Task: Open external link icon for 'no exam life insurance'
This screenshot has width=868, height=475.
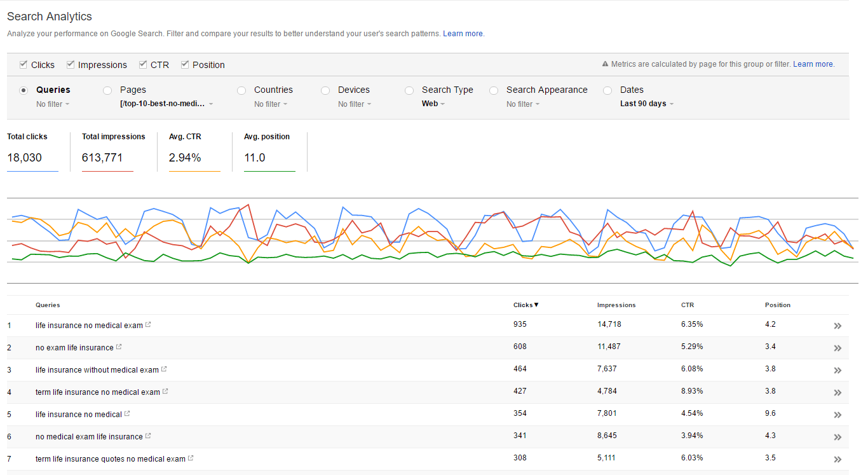Action: click(x=119, y=347)
